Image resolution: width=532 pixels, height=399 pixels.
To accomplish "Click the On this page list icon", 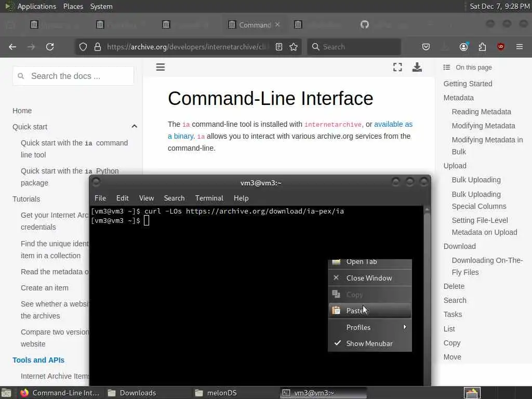I will [x=447, y=68].
